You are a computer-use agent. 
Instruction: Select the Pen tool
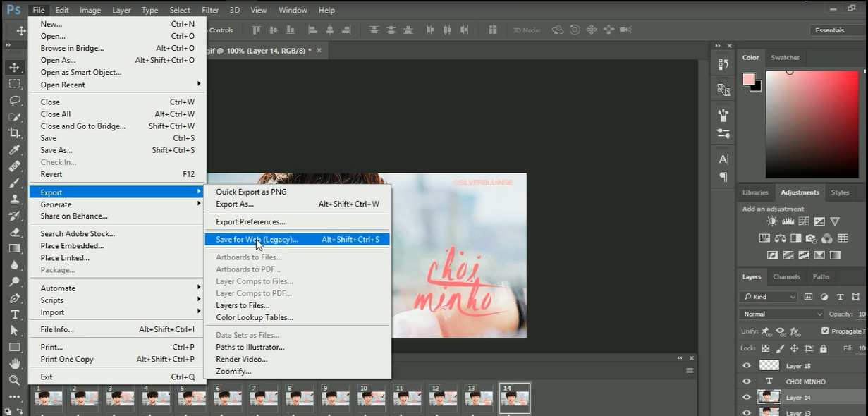click(14, 298)
